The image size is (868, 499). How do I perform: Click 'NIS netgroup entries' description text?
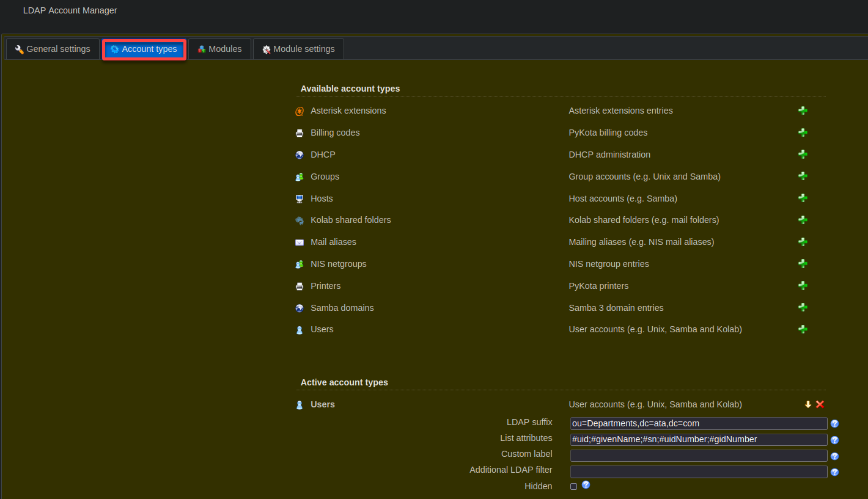click(609, 264)
